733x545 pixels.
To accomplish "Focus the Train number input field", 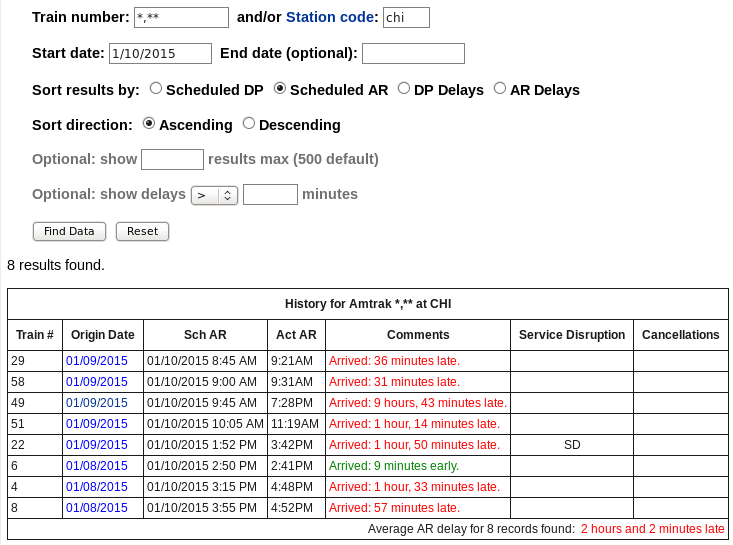I will click(x=181, y=18).
